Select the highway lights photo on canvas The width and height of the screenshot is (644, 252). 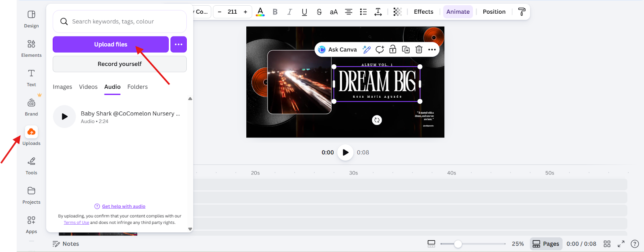pyautogui.click(x=299, y=82)
